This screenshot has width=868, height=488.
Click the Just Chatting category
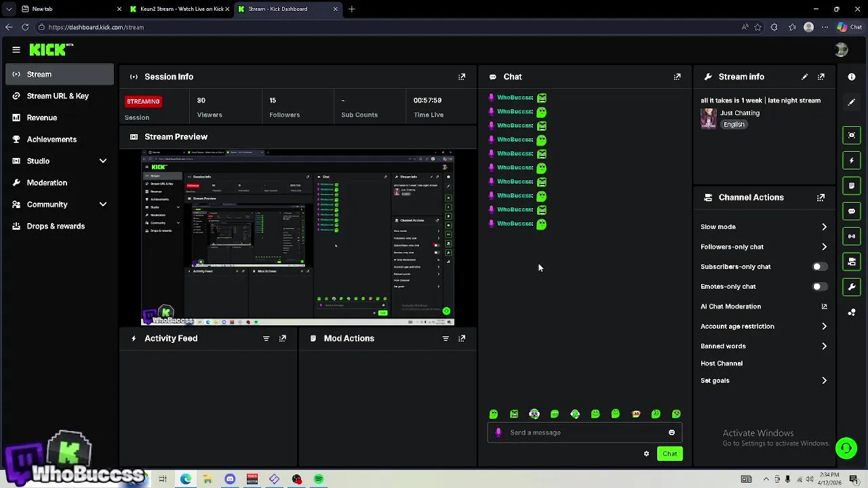(740, 113)
